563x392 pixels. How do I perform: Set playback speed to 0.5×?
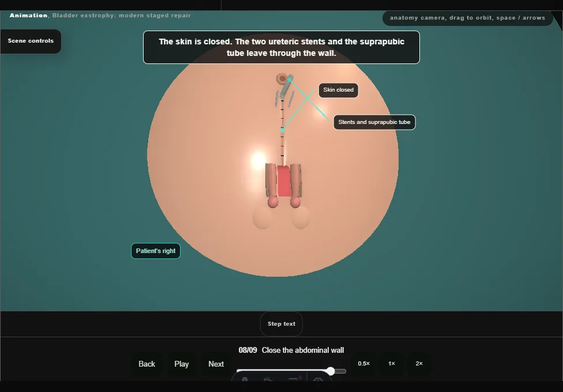364,364
